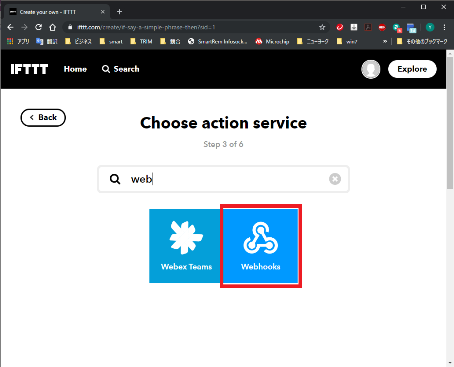Navigate back with browser back arrow
The height and width of the screenshot is (367, 454).
click(x=10, y=27)
